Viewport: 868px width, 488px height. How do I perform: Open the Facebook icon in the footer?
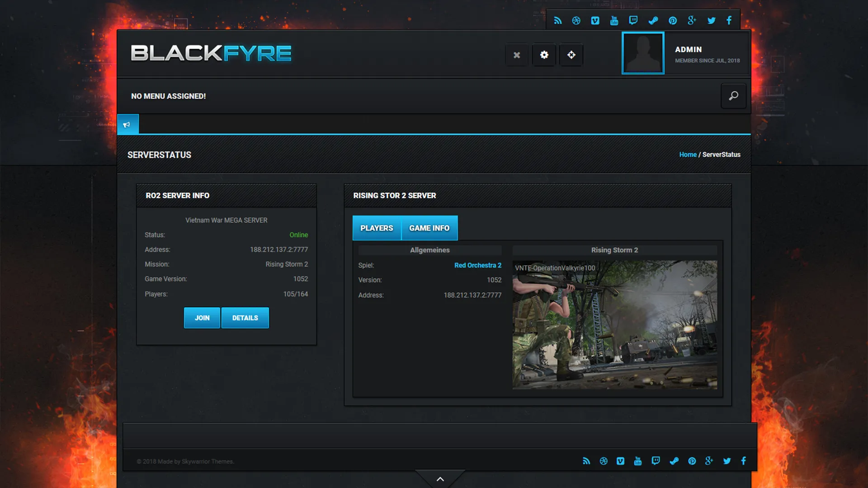click(x=743, y=461)
